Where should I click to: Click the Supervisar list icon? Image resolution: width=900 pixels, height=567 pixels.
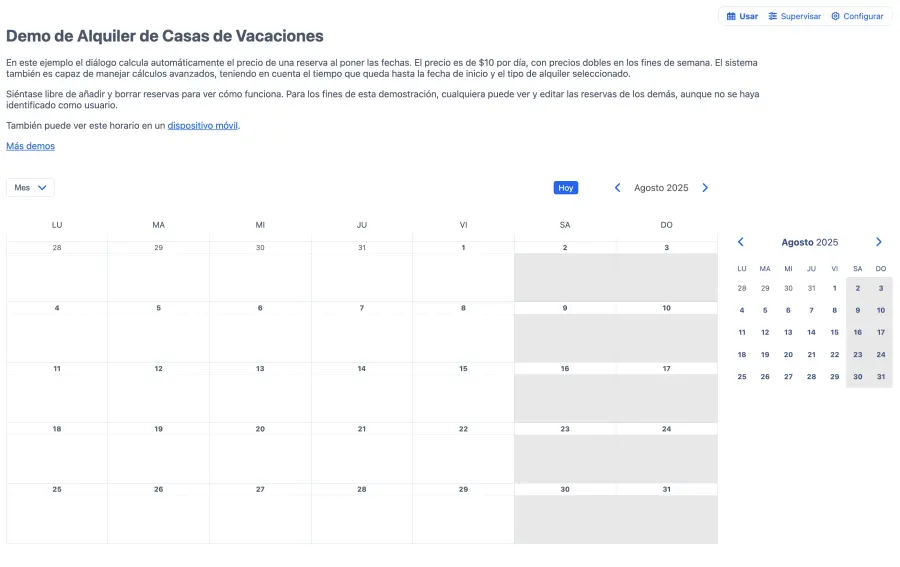pos(773,16)
